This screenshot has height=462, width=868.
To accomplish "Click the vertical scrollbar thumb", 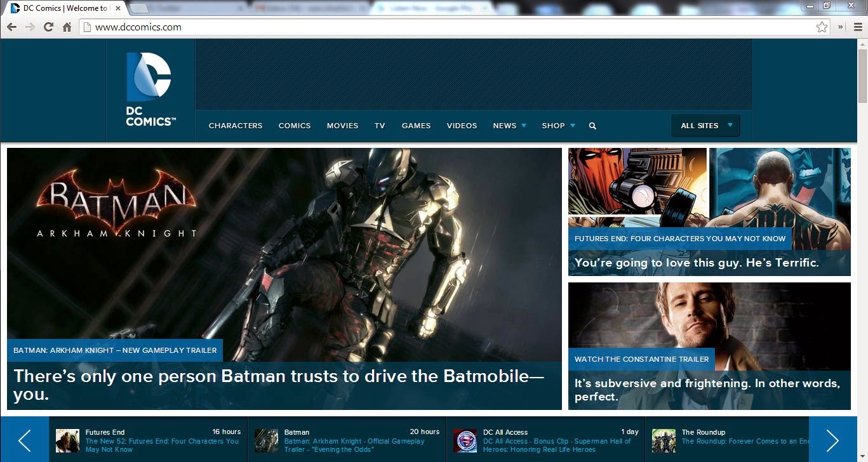I will (862, 76).
